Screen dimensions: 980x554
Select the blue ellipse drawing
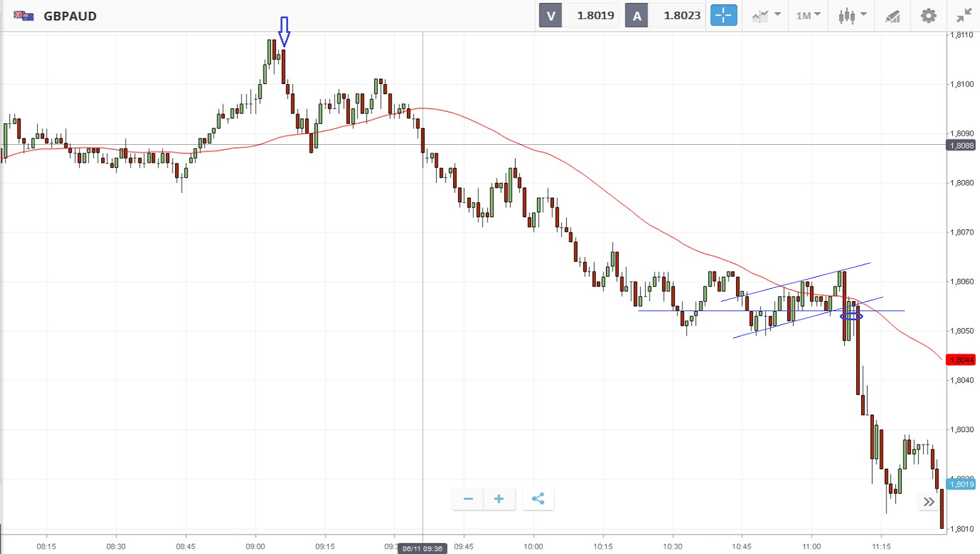tap(851, 316)
